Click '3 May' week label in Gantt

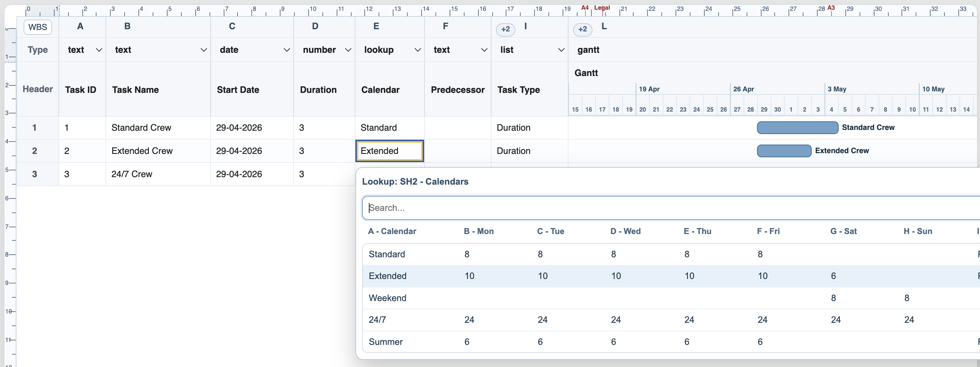click(x=837, y=89)
